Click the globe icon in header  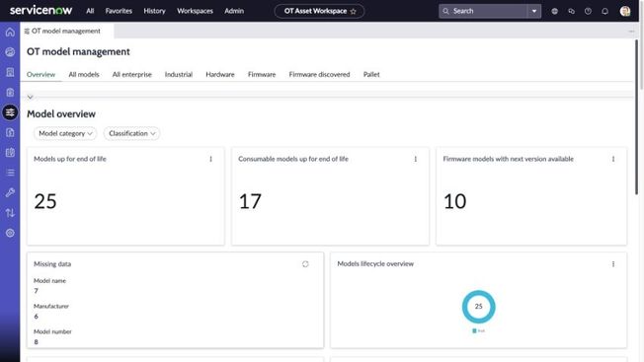coord(554,11)
